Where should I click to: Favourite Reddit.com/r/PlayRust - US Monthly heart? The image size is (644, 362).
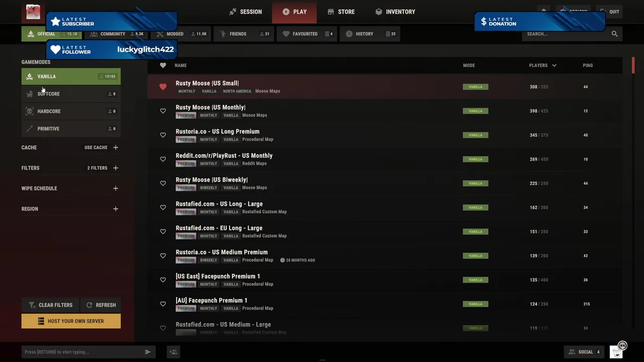(163, 159)
